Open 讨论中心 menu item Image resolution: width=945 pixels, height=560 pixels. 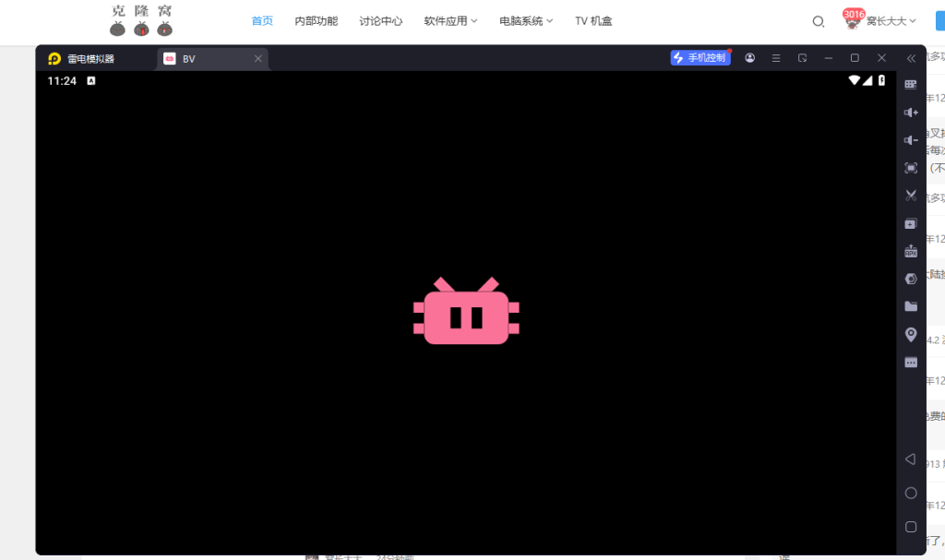point(381,21)
